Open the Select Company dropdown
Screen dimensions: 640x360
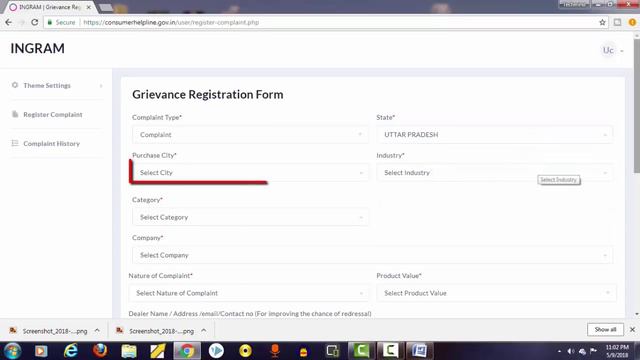(372, 255)
